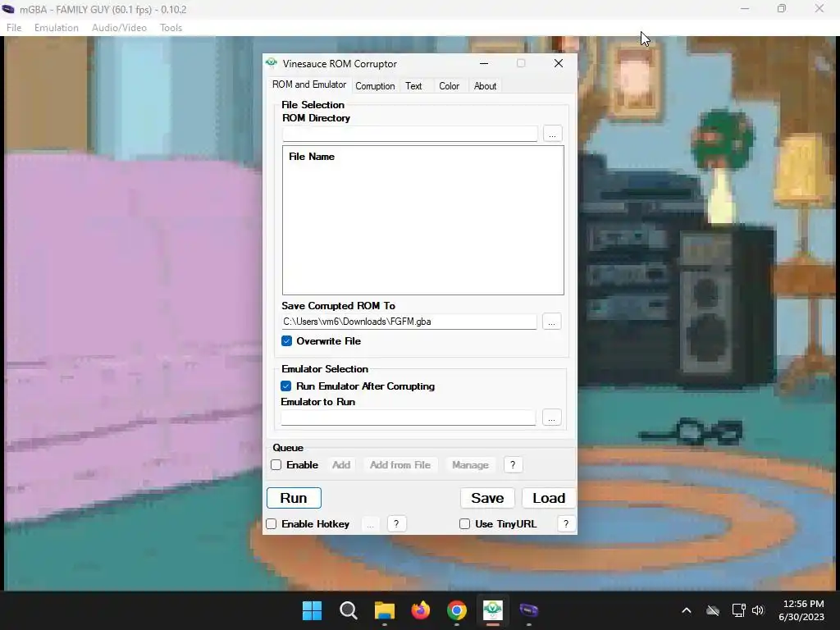
Task: Click the Run button
Action: pos(294,498)
